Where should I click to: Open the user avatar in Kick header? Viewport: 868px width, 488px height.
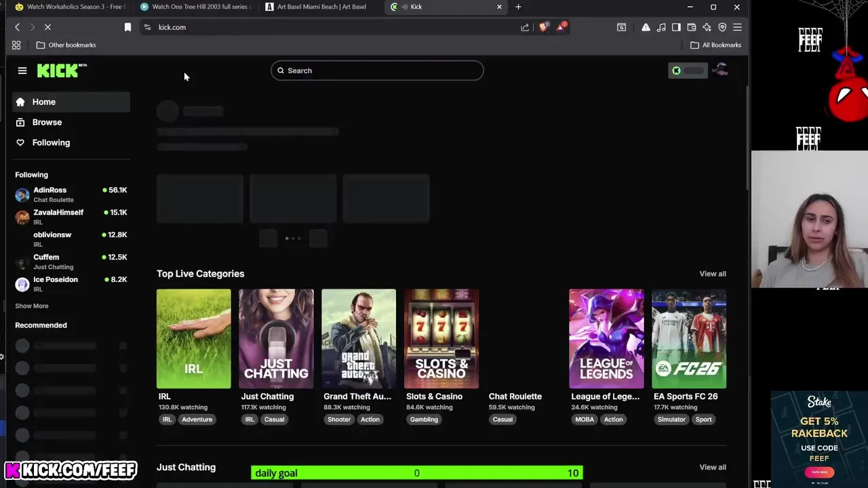coord(721,70)
